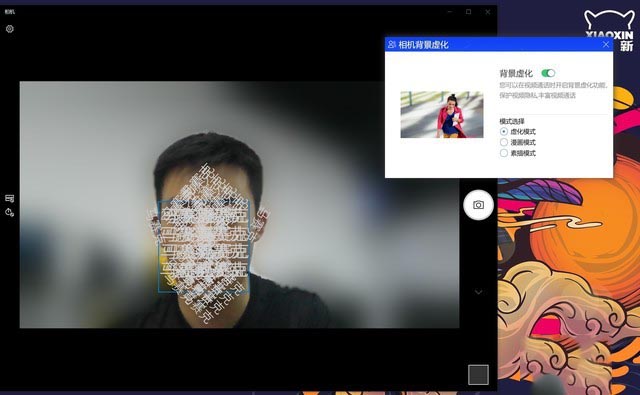
Task: Take a photo with the shutter button
Action: click(x=478, y=205)
